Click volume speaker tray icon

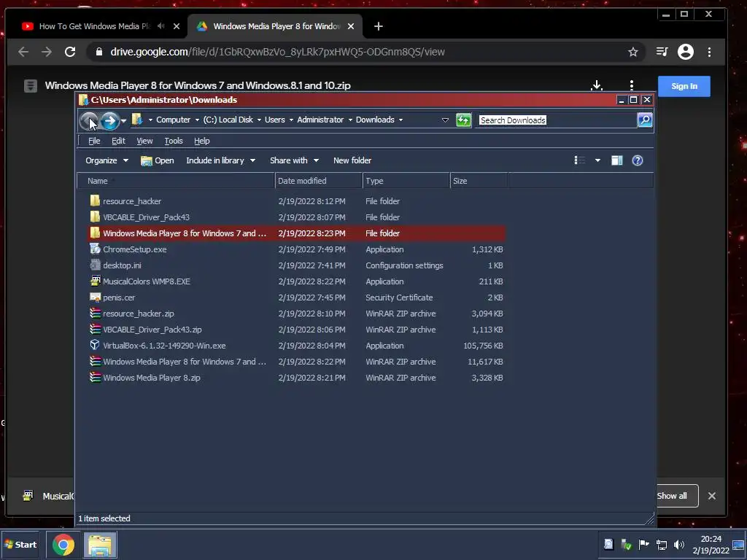(679, 544)
